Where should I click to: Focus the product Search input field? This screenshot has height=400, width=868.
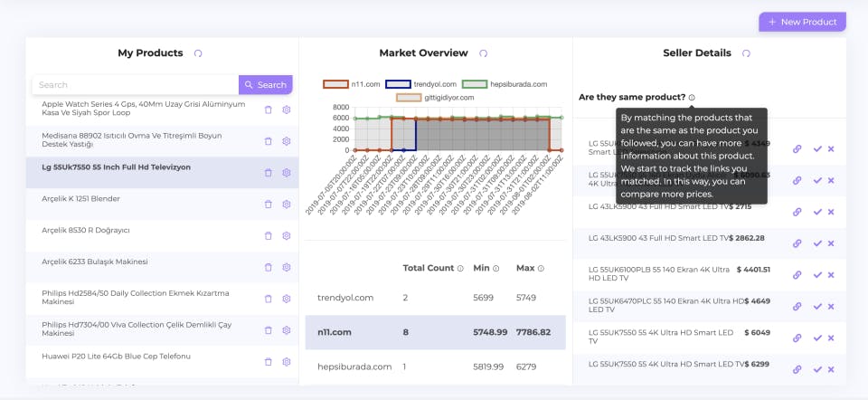(x=136, y=85)
